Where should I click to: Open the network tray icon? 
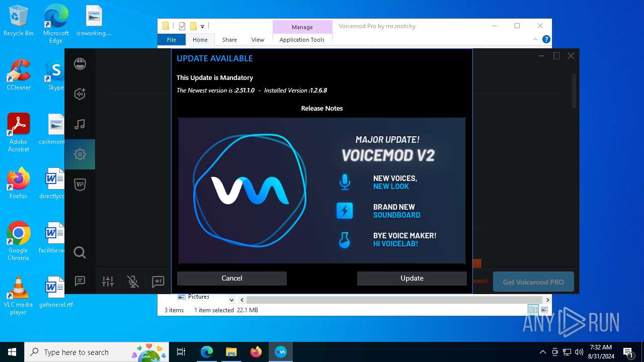pyautogui.click(x=567, y=352)
